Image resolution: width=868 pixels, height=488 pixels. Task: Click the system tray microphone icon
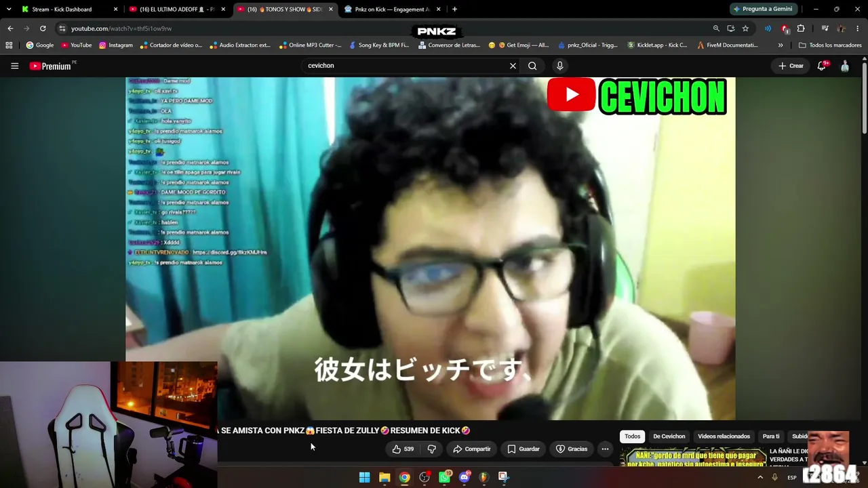(x=774, y=477)
